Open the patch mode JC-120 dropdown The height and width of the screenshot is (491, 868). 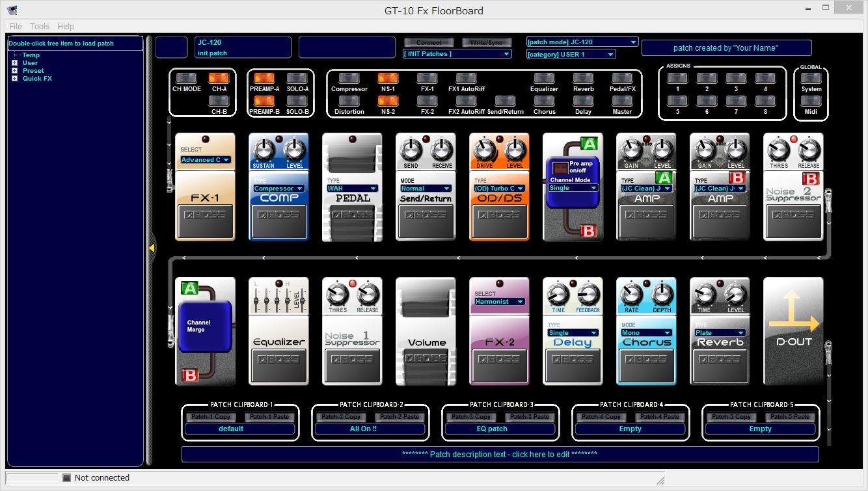point(582,42)
